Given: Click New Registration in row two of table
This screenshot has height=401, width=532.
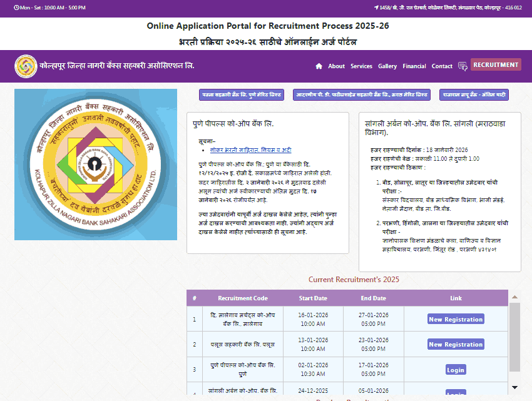Looking at the screenshot, I should (455, 344).
